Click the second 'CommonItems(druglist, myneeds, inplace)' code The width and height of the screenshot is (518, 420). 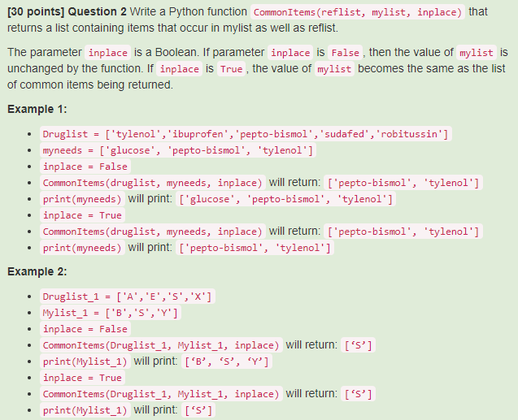coord(152,232)
